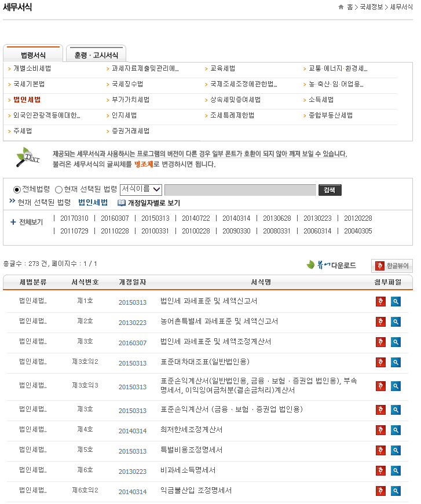This screenshot has width=421, height=504.
Task: Download the HWP file for 특별비용조정명세서
Action: pos(380,450)
